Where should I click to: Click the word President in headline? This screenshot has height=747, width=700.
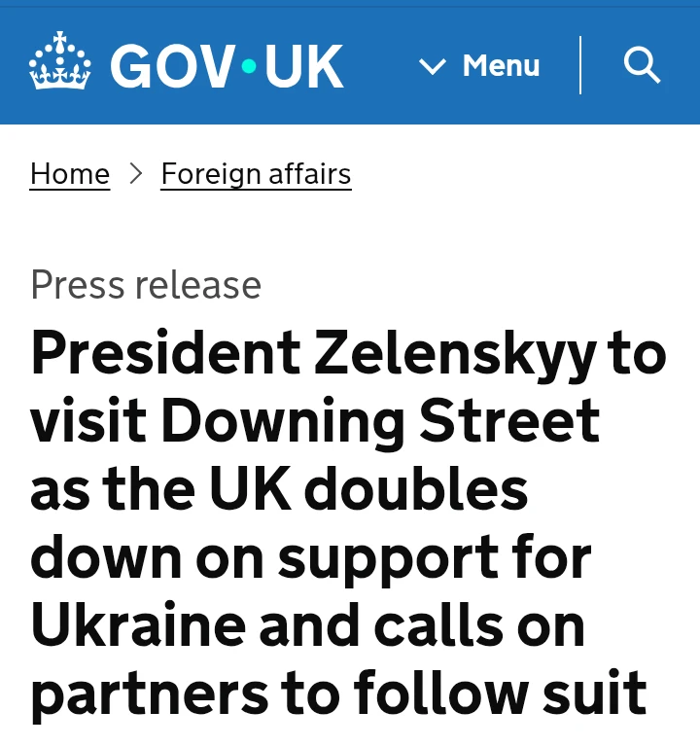[165, 352]
